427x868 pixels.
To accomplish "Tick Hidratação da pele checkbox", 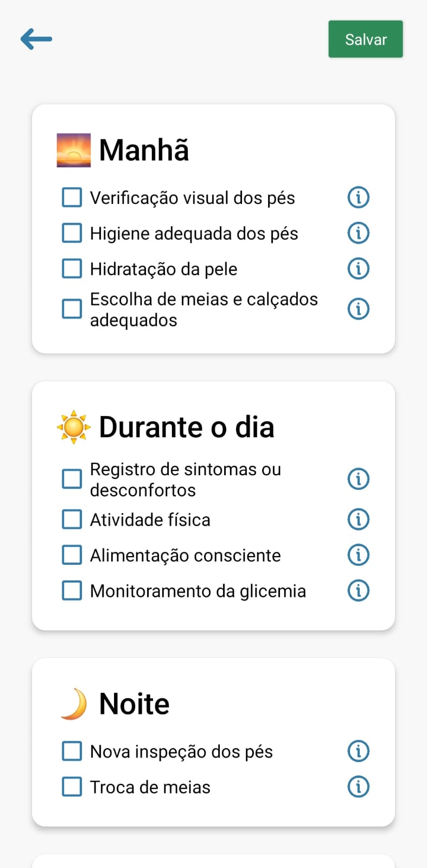I will 72,269.
